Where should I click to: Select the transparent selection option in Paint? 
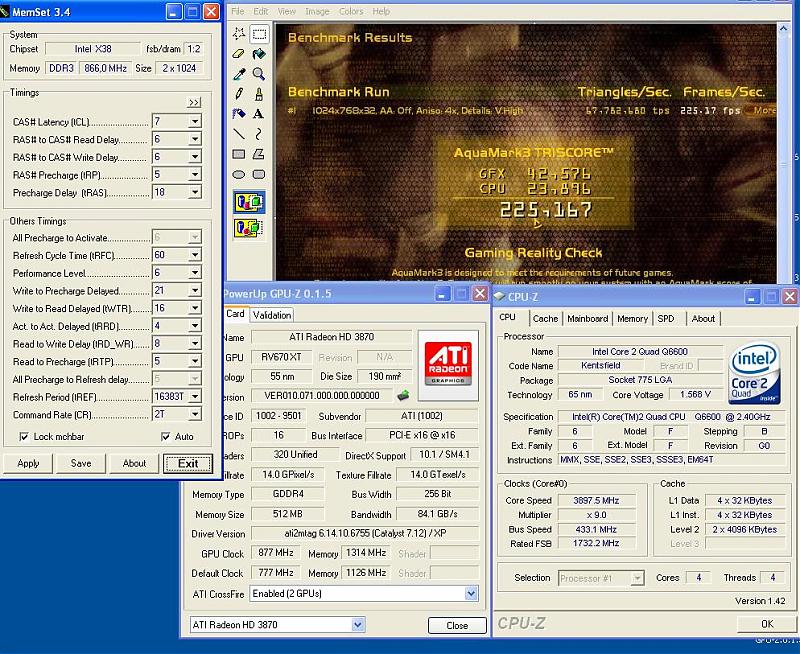coord(249,228)
